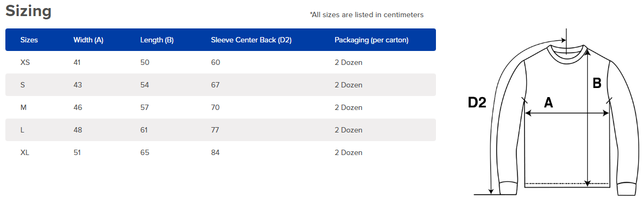Click the Sizing heading
Viewport: 644px width, 206px height.
(x=28, y=11)
